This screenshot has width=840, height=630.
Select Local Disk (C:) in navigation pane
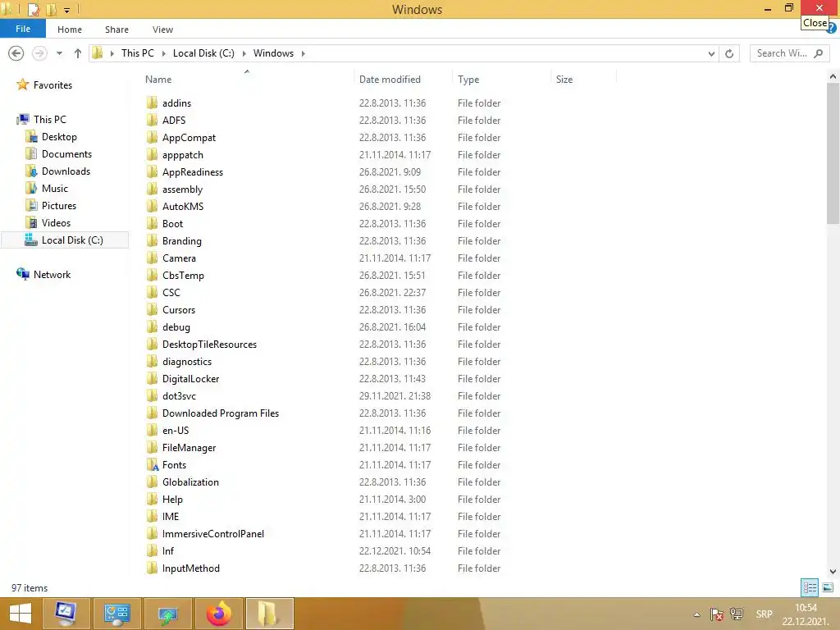[66, 240]
